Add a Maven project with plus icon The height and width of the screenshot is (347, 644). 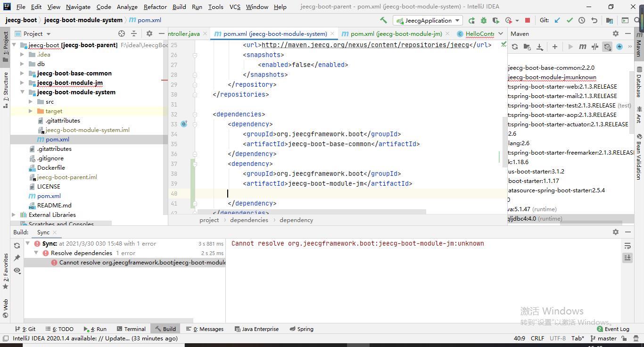pyautogui.click(x=555, y=47)
